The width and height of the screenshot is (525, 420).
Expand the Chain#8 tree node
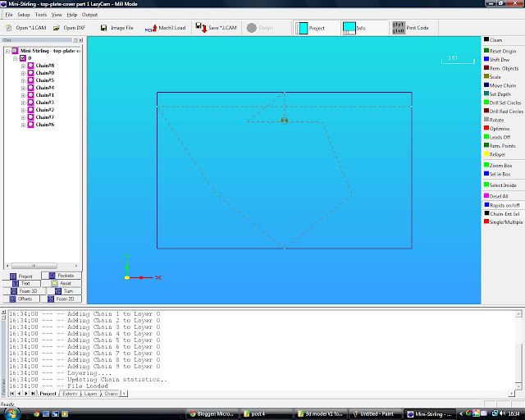tap(23, 66)
